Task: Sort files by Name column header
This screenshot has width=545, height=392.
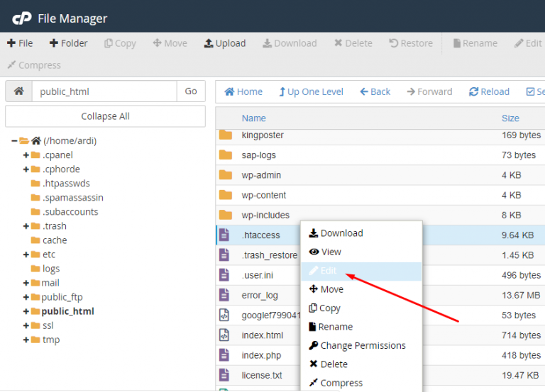Action: click(253, 118)
